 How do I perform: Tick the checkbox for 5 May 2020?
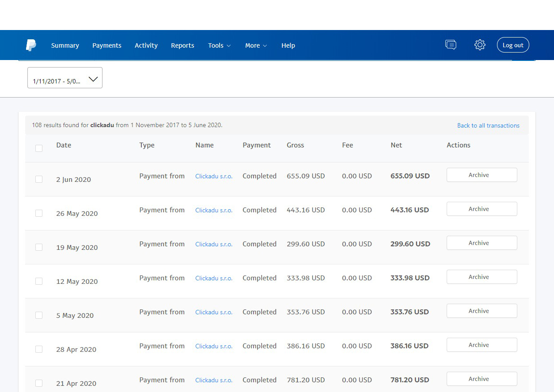click(39, 315)
